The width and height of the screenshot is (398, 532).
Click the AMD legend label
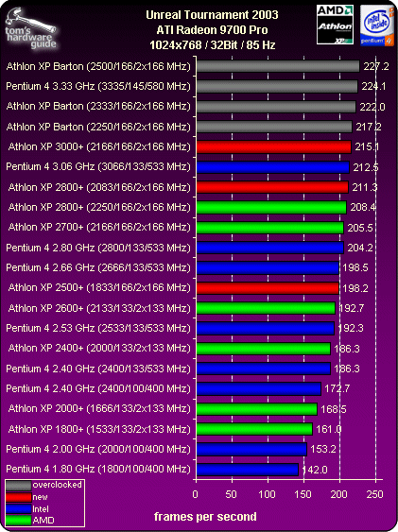pos(43,520)
